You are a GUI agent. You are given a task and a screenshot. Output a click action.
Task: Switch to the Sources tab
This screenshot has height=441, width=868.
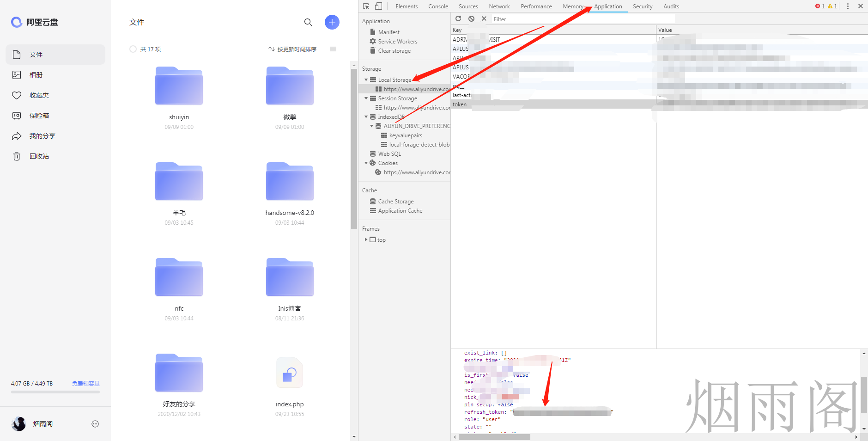(468, 6)
